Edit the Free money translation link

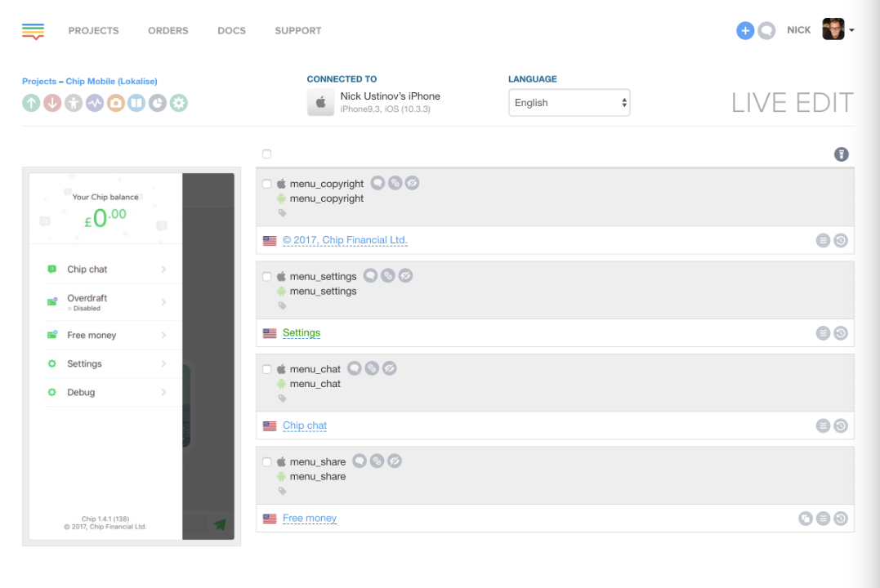click(x=310, y=518)
